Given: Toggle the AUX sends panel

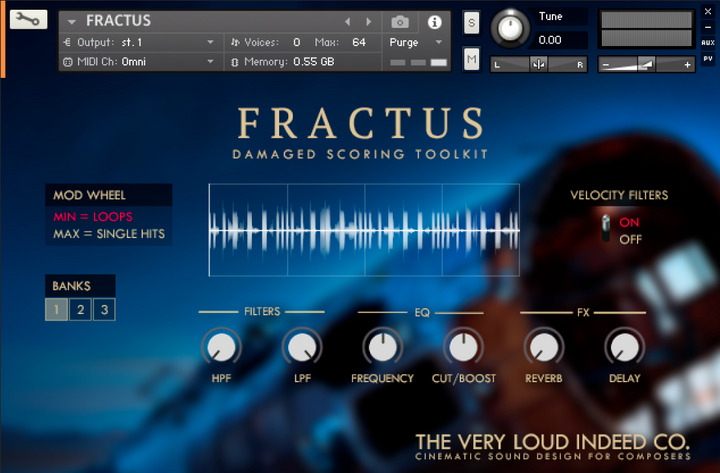Looking at the screenshot, I should point(708,42).
